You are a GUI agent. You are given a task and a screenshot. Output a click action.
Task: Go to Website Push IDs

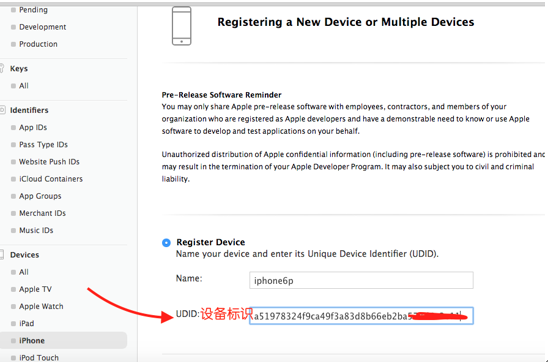click(49, 161)
